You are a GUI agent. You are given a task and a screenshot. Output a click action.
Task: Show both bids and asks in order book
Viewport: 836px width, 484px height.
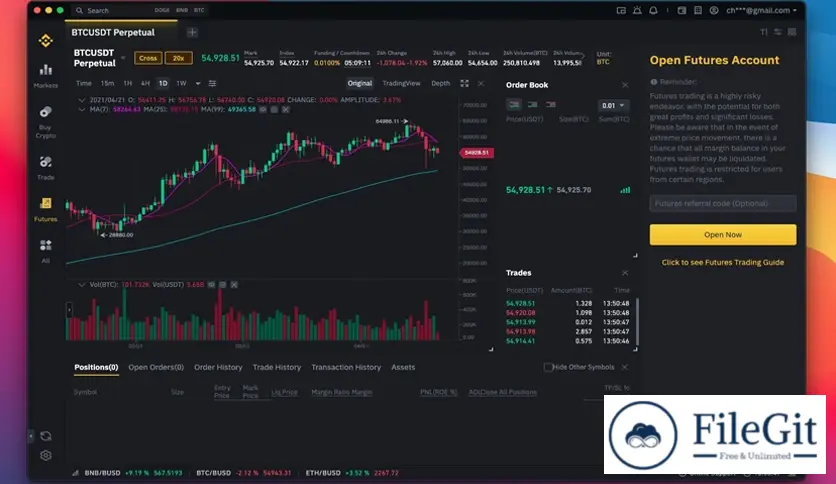(x=514, y=105)
